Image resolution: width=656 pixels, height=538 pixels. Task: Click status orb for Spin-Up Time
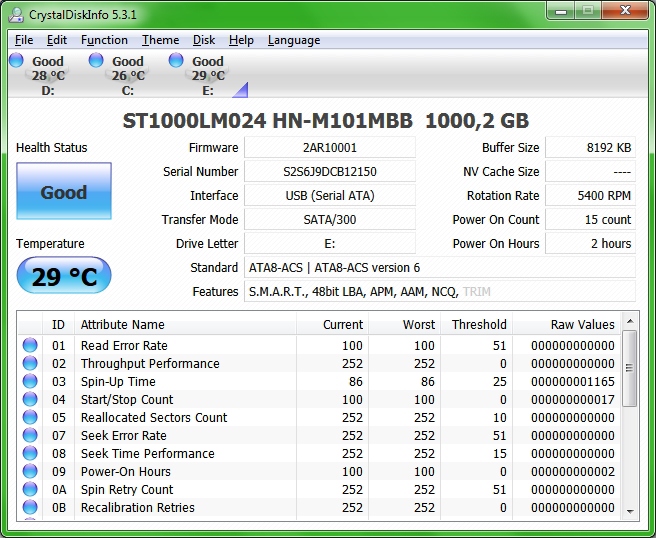coord(30,381)
